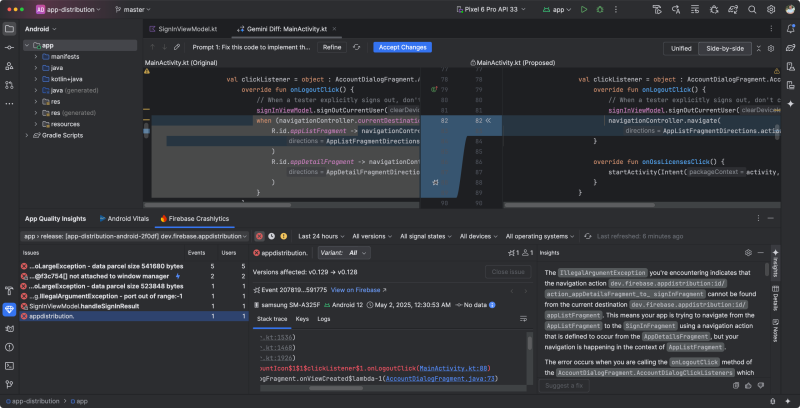Click the regenerate icon beside Refine
The image size is (800, 408).
tap(357, 47)
